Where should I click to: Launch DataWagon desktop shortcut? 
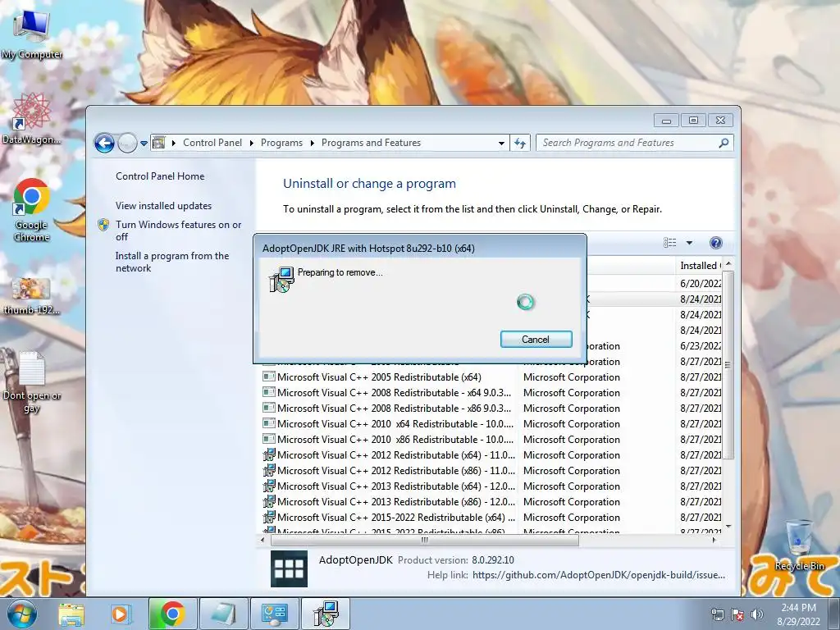pos(31,118)
